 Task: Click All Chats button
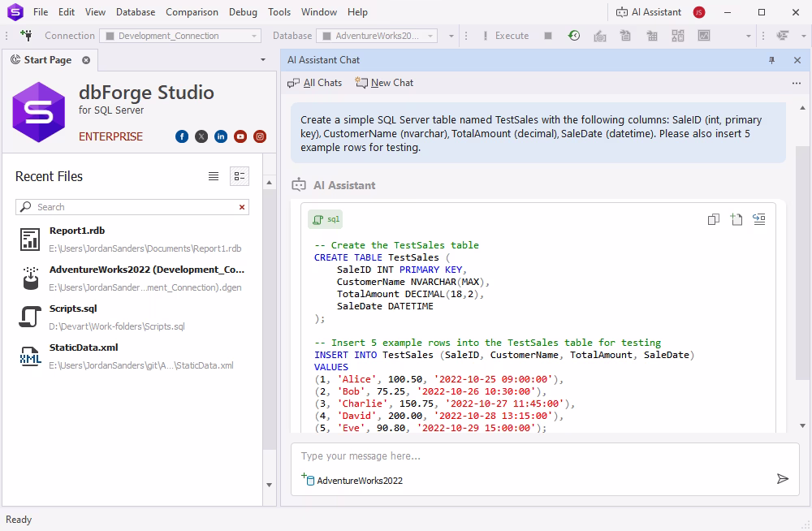(x=315, y=83)
